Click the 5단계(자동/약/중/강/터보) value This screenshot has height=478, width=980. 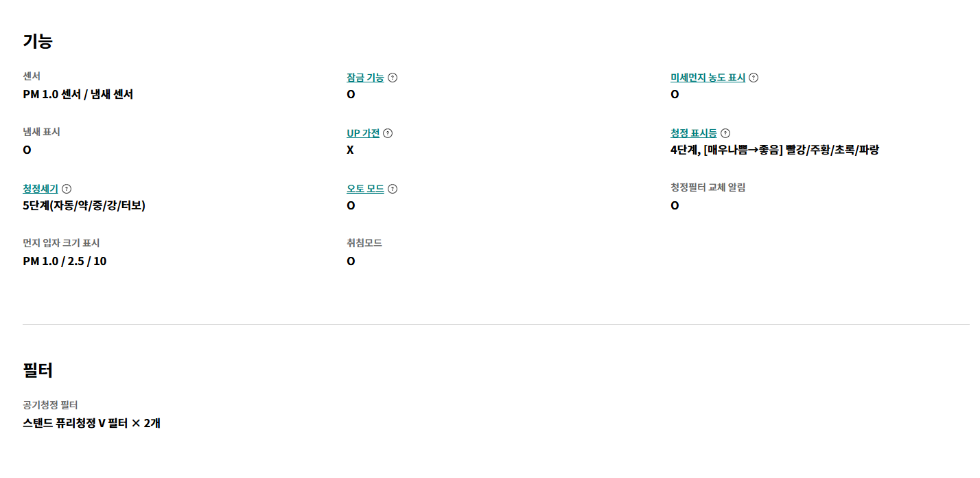(84, 205)
